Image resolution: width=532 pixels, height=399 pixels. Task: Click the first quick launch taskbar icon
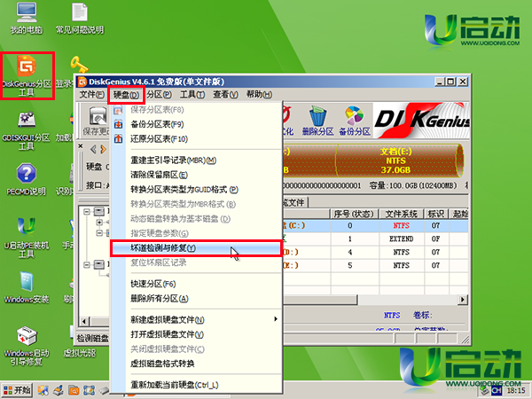(x=43, y=390)
